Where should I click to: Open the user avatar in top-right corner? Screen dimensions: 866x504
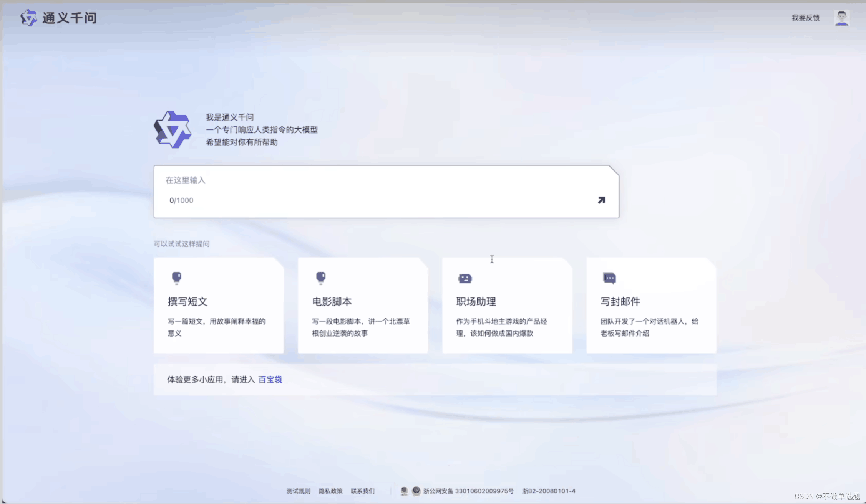[x=841, y=18]
